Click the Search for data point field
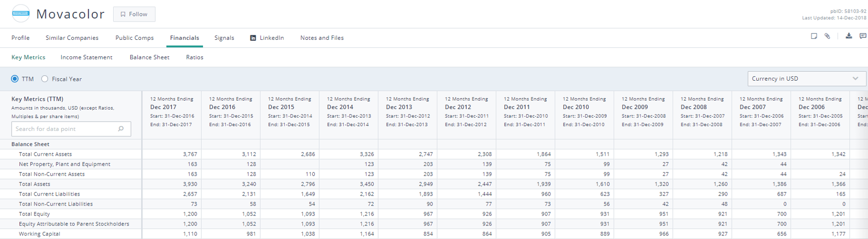This screenshot has width=868, height=239. [x=71, y=129]
